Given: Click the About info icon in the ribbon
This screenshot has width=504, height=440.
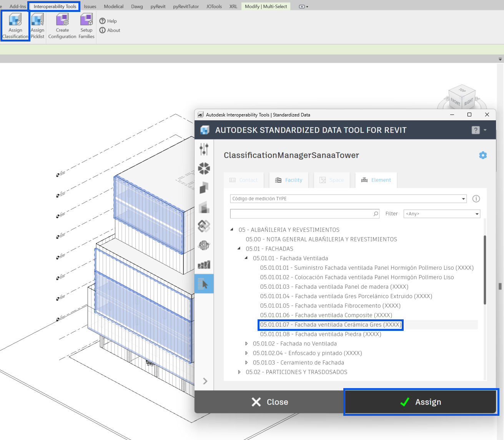Looking at the screenshot, I should (x=103, y=30).
